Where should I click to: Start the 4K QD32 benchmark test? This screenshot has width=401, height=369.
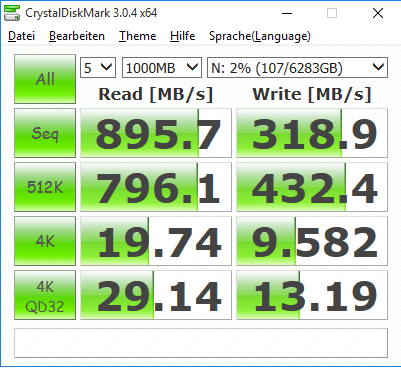pos(45,295)
